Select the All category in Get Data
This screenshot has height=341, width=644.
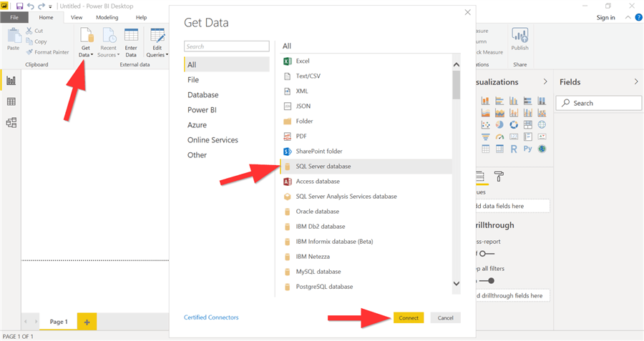pos(227,64)
